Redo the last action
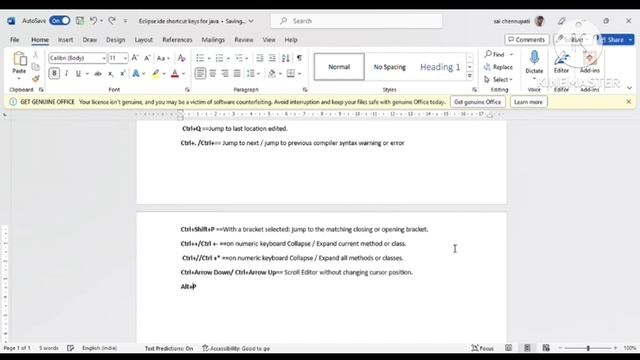Image resolution: width=640 pixels, height=360 pixels. pyautogui.click(x=112, y=21)
